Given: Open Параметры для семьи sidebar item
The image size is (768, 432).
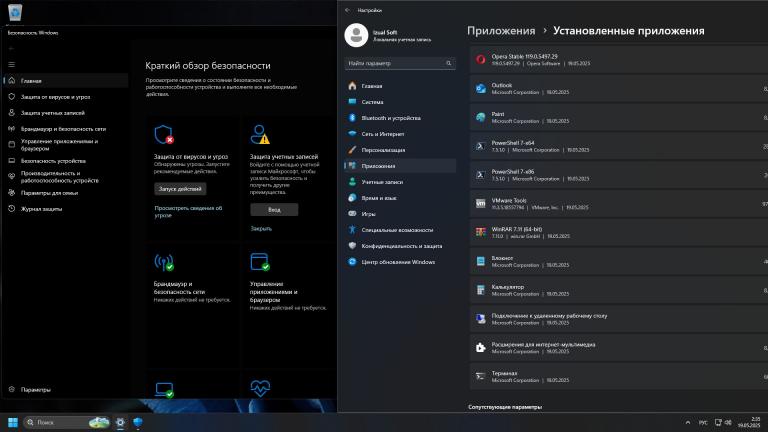Looking at the screenshot, I should click(x=66, y=193).
